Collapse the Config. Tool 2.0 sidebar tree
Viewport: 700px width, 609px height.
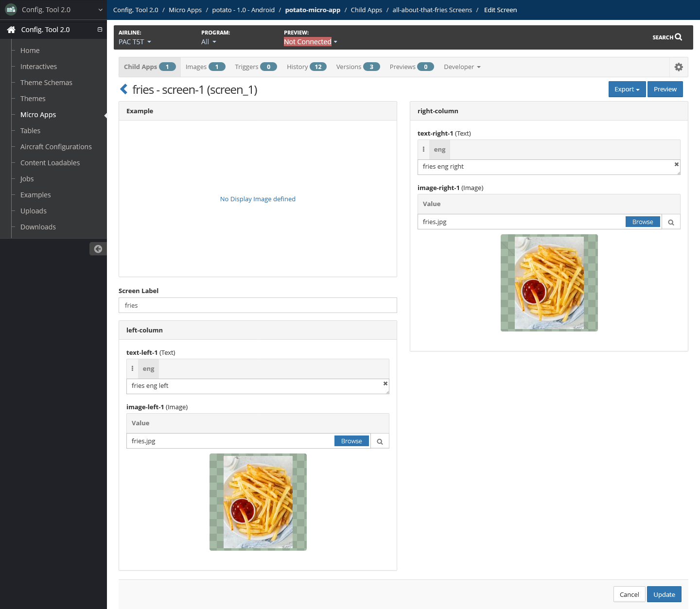pyautogui.click(x=100, y=30)
